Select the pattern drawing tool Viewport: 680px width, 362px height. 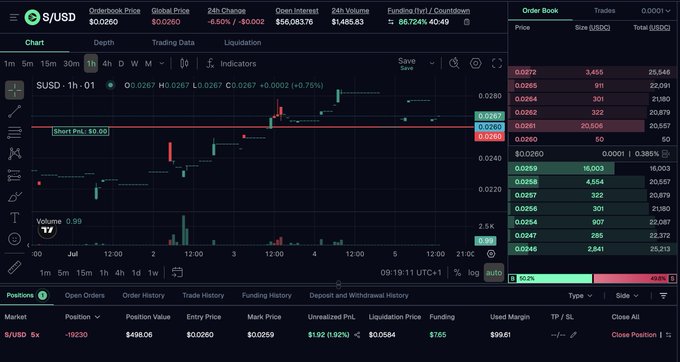coord(14,153)
